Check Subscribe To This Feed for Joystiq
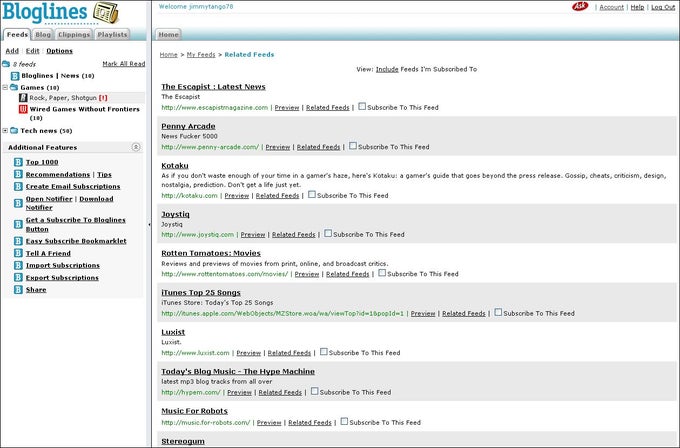This screenshot has height=448, width=680. point(328,233)
